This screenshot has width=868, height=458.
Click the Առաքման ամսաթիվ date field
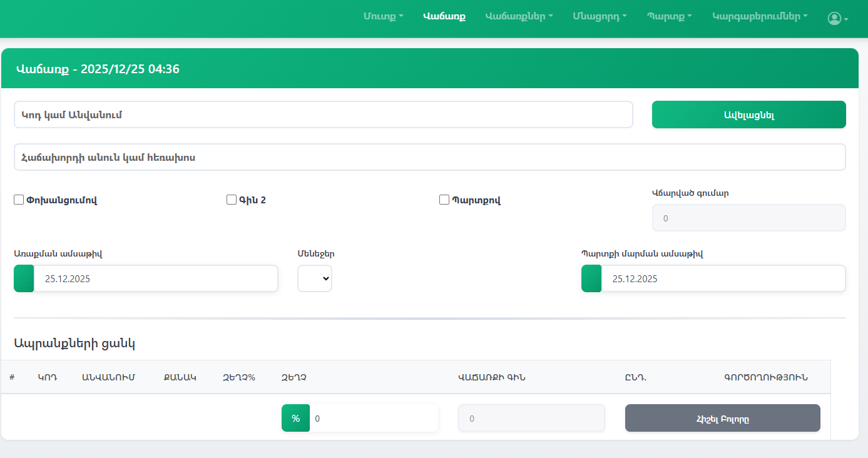(x=155, y=278)
